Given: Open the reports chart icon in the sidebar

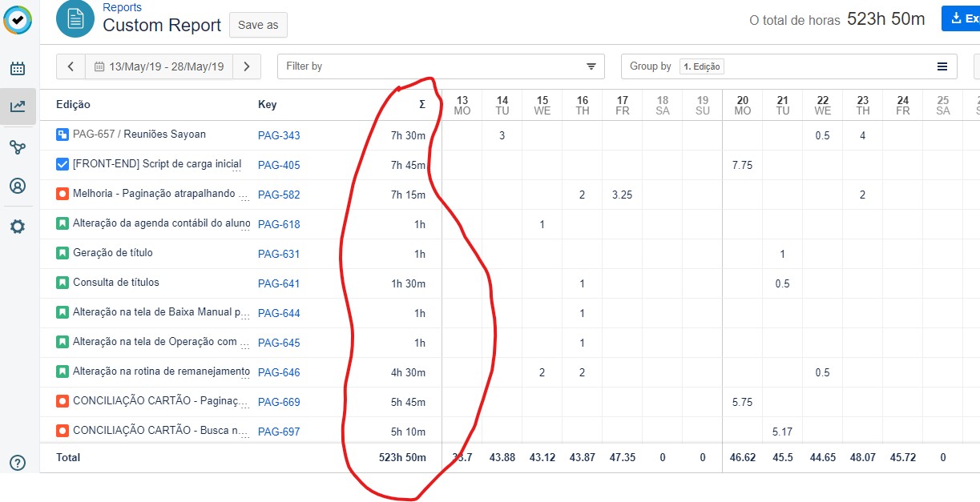Looking at the screenshot, I should coord(18,106).
